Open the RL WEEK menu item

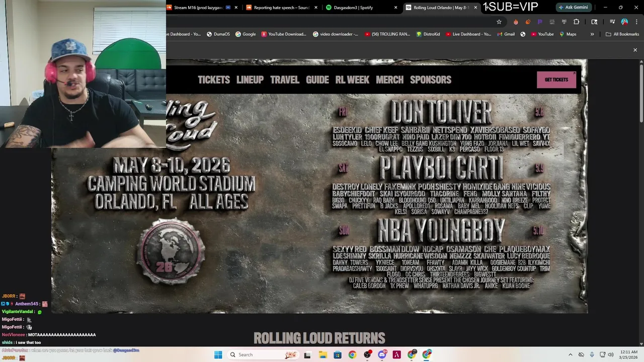[x=352, y=79]
